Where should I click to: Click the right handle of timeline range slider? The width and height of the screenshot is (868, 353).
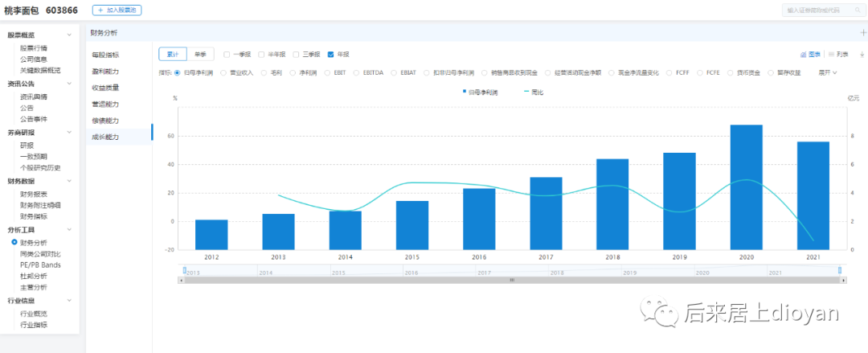(x=840, y=271)
